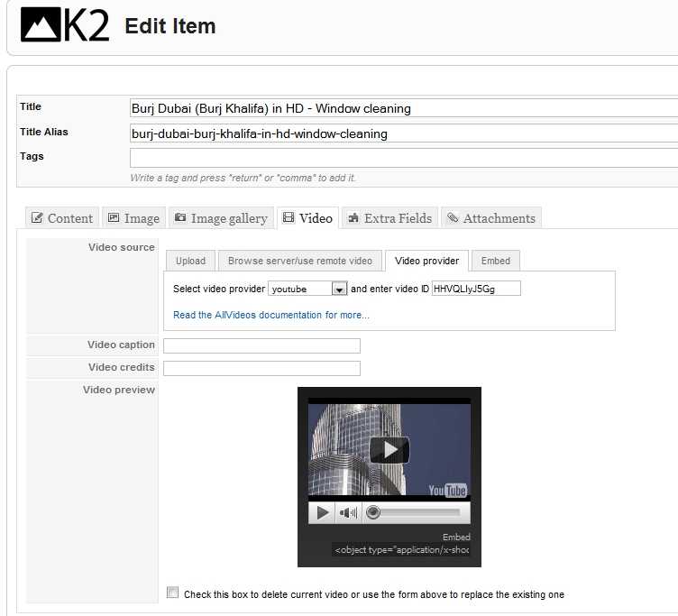Select Browse server/use remote video tab
Viewport: 678px width, 616px height.
point(300,261)
